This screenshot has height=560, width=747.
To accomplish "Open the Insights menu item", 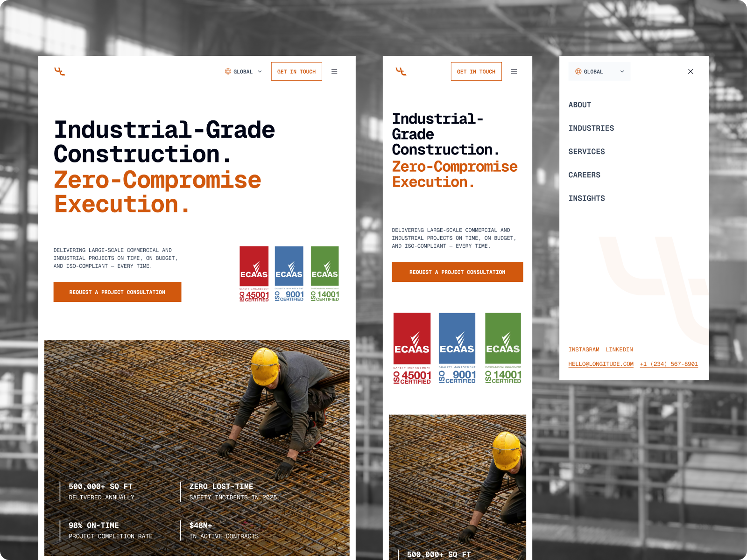I will point(586,198).
